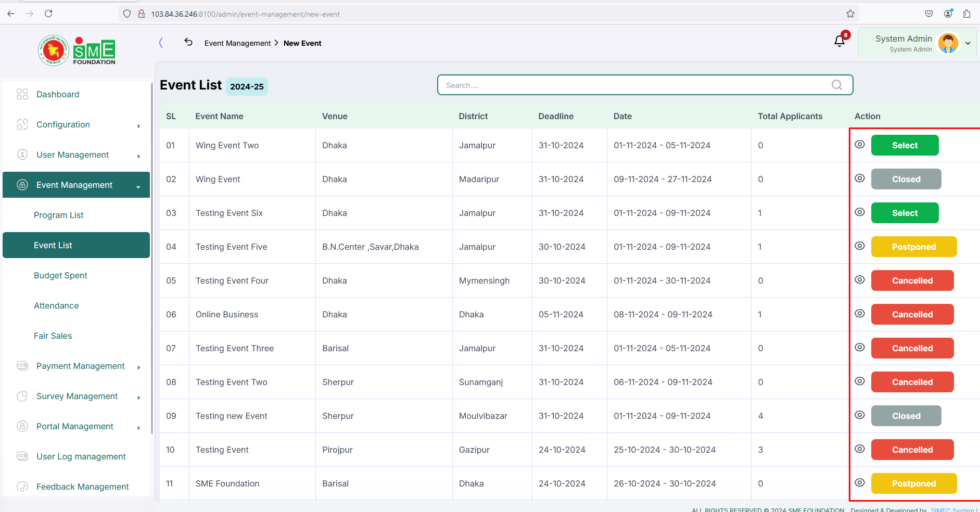
Task: Click the Payment Management icon
Action: click(22, 366)
